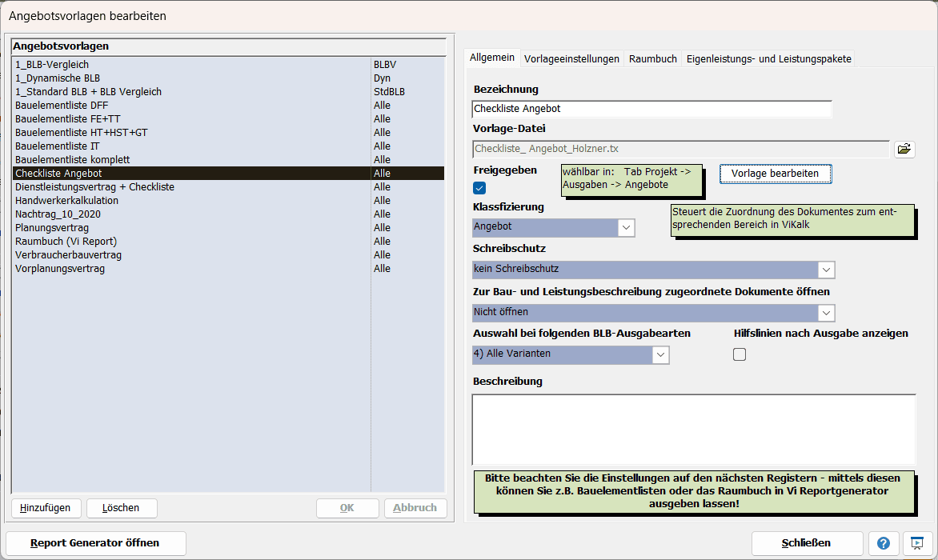
Task: Click the Schließen button
Action: pyautogui.click(x=807, y=543)
